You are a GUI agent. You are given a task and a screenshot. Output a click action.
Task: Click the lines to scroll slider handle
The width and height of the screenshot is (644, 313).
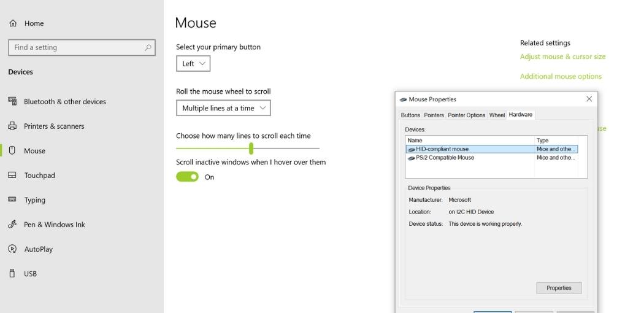tap(251, 149)
